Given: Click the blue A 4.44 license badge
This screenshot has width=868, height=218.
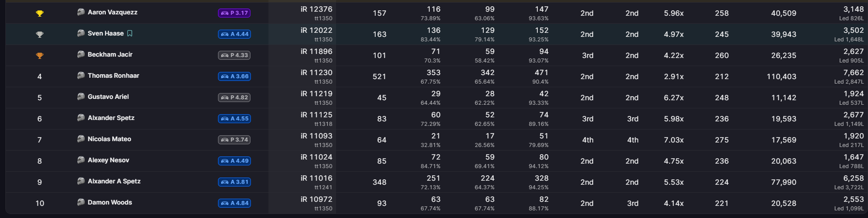Looking at the screenshot, I should pyautogui.click(x=234, y=34).
